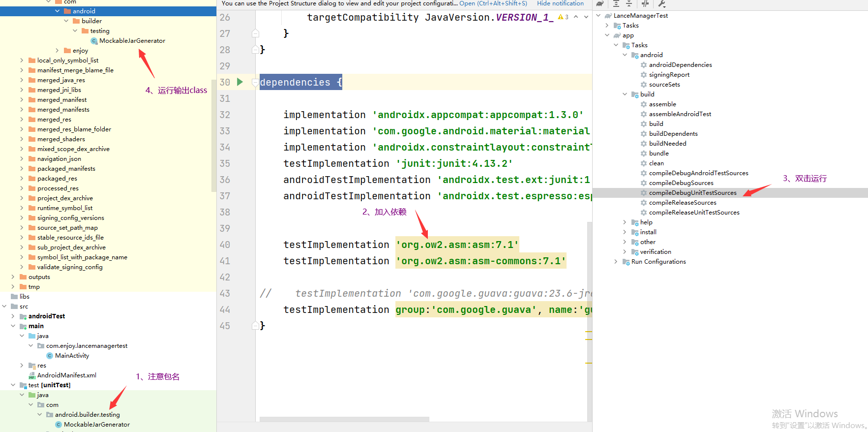
Task: Place cursor on 'org.ow2.asm:asm:7.1' dependency
Action: pyautogui.click(x=457, y=245)
